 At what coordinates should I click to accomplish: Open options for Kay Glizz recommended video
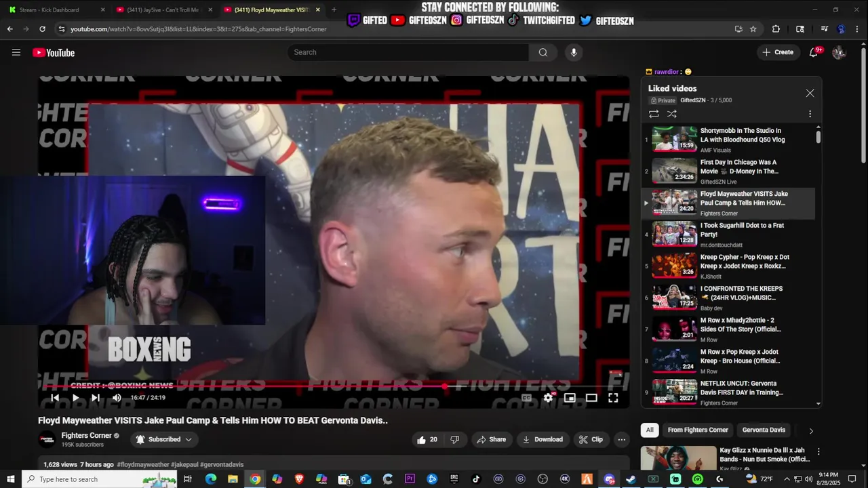818,451
